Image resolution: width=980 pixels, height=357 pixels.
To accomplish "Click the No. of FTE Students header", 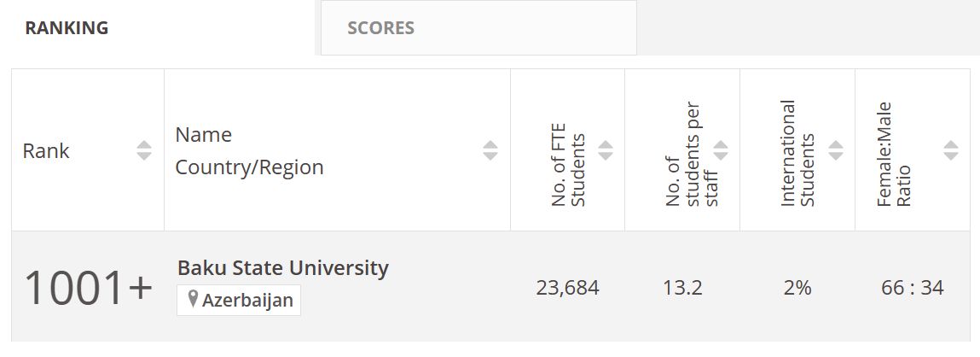I will (568, 169).
